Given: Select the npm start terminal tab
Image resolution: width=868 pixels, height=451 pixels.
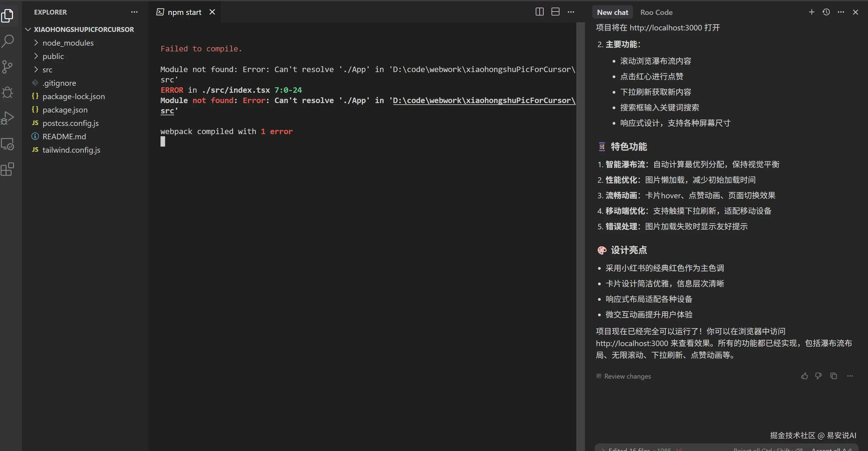Looking at the screenshot, I should [184, 12].
